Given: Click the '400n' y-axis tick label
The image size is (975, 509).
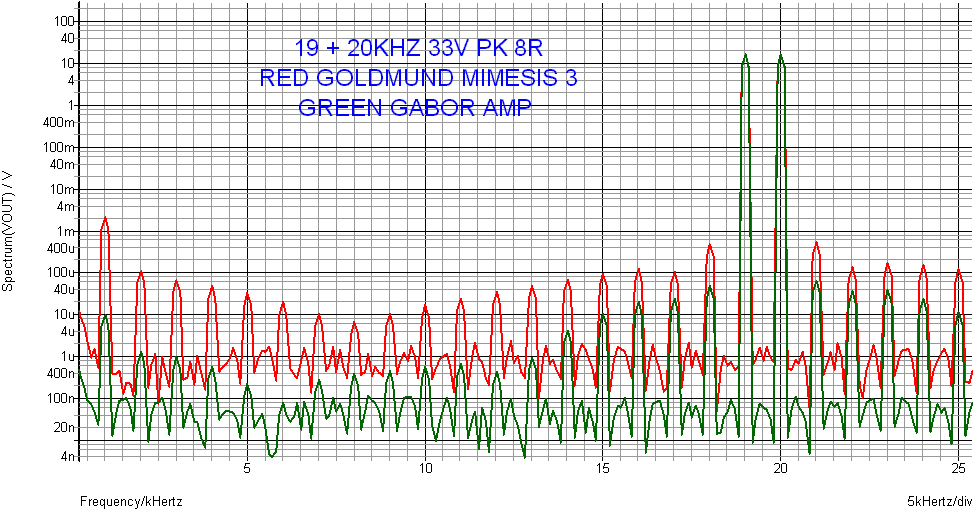Looking at the screenshot, I should pos(63,374).
